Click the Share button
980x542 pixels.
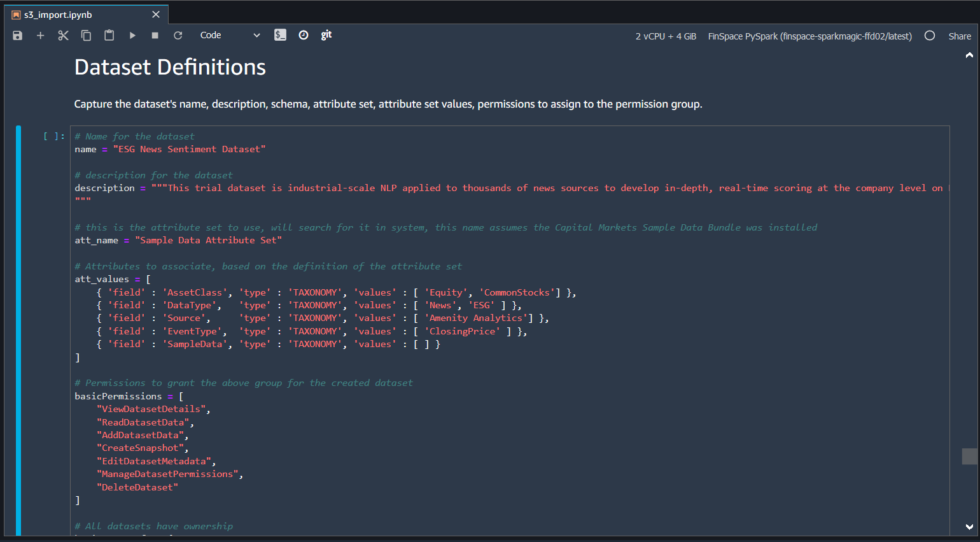(x=960, y=36)
